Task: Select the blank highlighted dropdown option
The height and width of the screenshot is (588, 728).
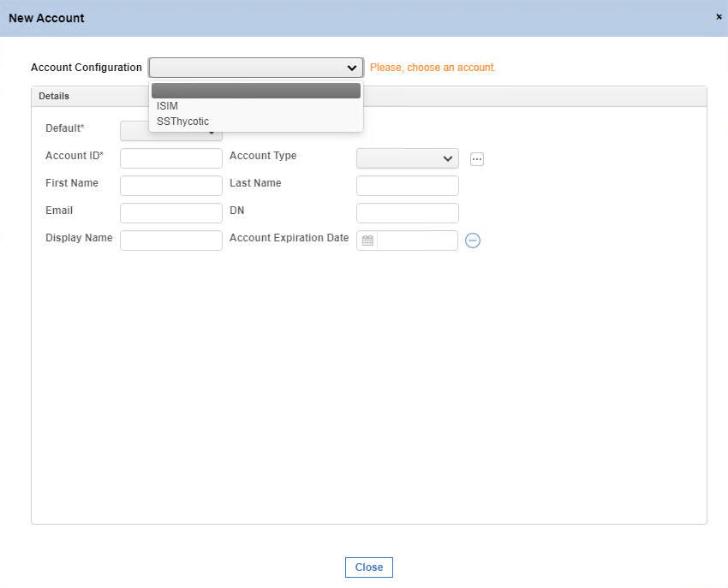Action: (x=256, y=91)
